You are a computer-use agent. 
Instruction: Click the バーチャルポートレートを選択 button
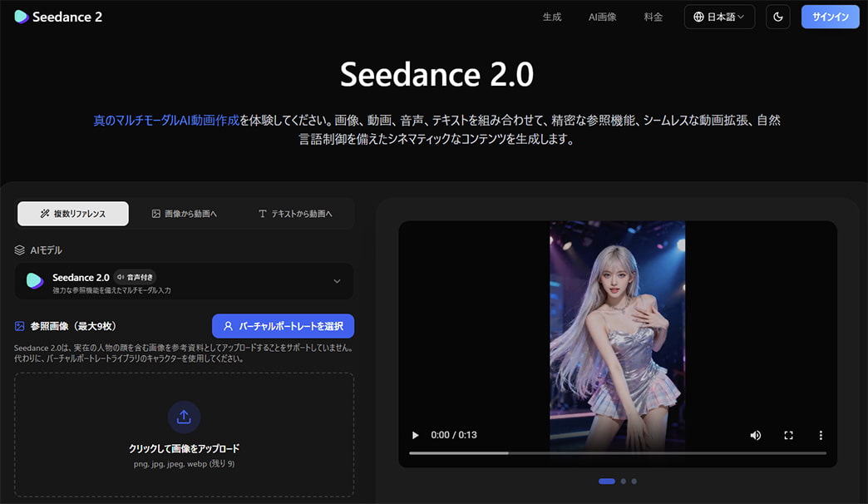[284, 326]
